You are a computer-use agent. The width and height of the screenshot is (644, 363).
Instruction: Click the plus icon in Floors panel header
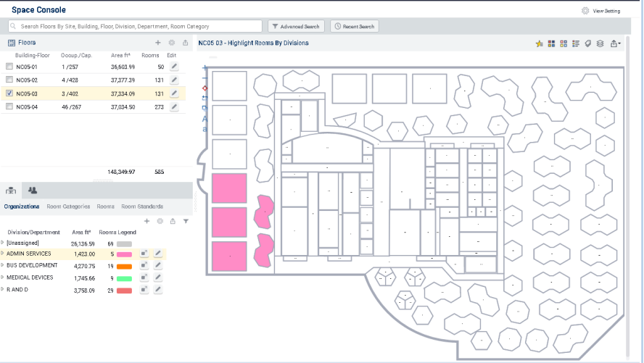point(158,43)
